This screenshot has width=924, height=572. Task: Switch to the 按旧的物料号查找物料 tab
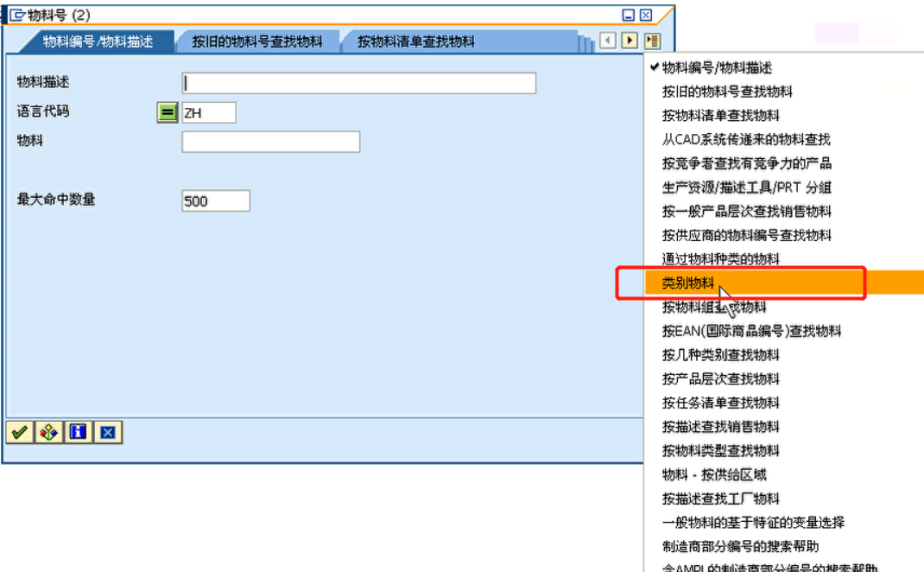click(257, 40)
